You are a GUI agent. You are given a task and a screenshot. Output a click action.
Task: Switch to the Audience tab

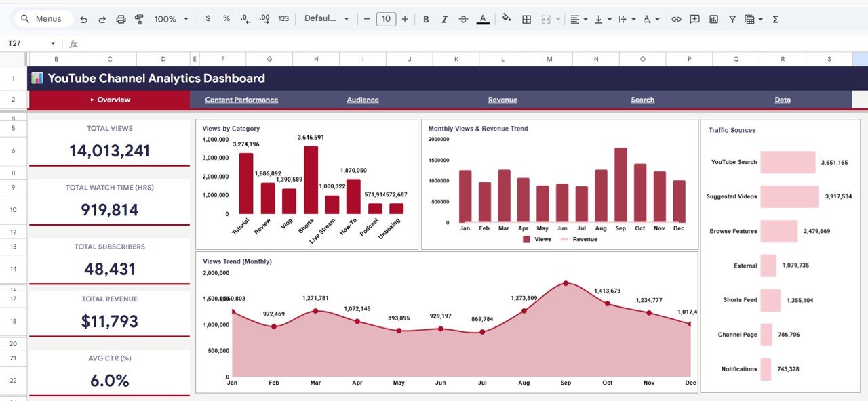[362, 100]
